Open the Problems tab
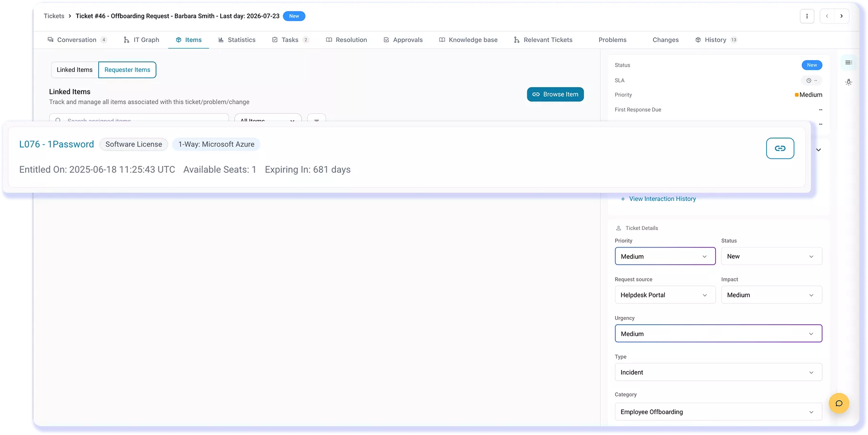868x435 pixels. (612, 40)
